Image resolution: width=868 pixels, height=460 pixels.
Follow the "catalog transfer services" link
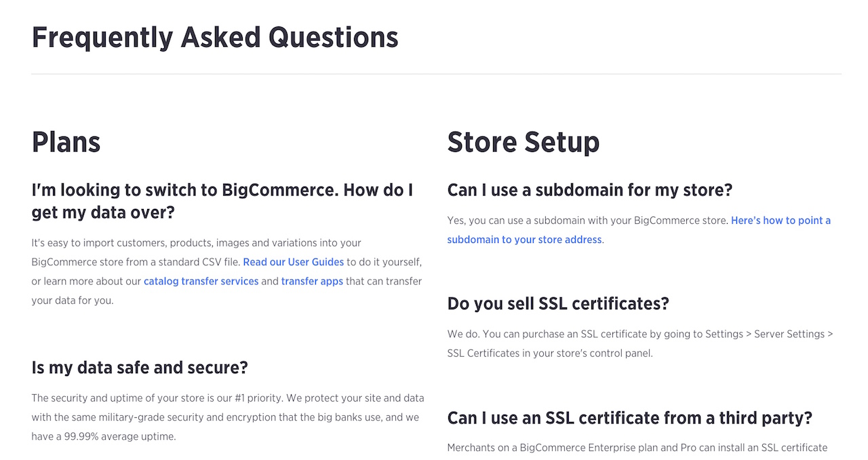(x=201, y=281)
